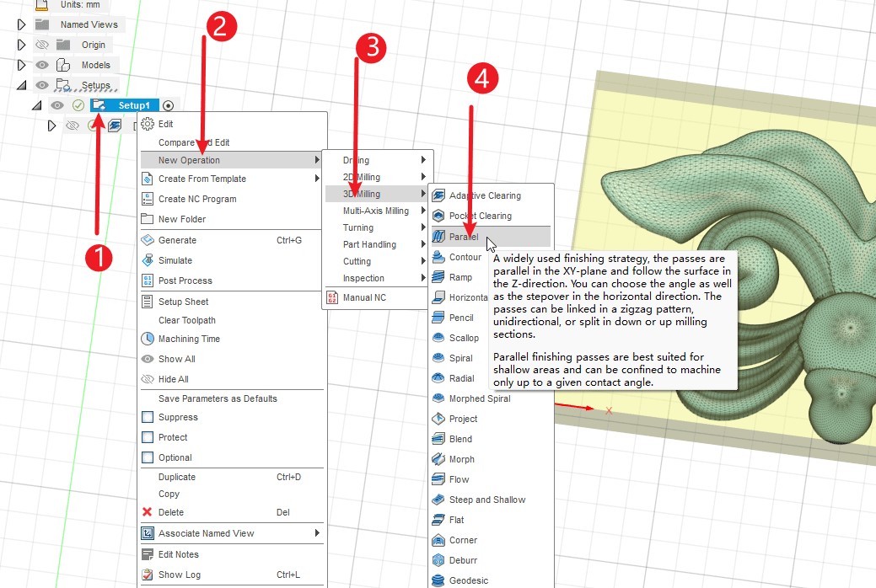Select the Setup1 tree item
The height and width of the screenshot is (588, 876).
133,105
